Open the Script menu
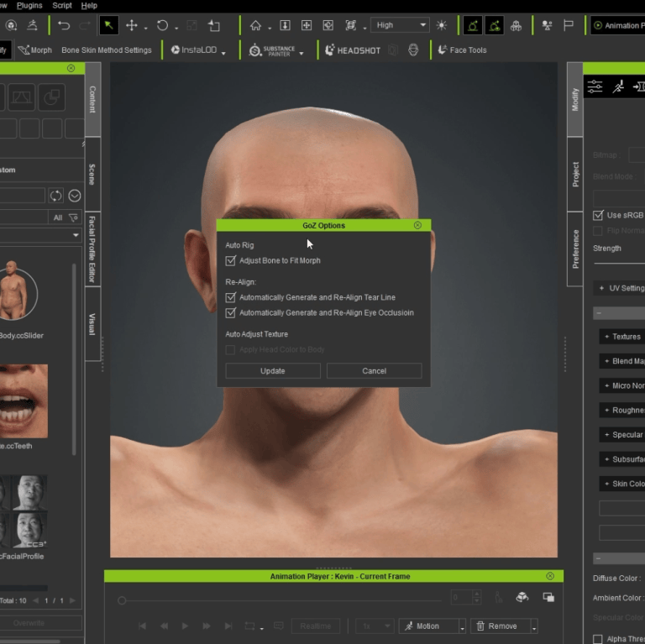Image resolution: width=645 pixels, height=644 pixels. [x=61, y=5]
